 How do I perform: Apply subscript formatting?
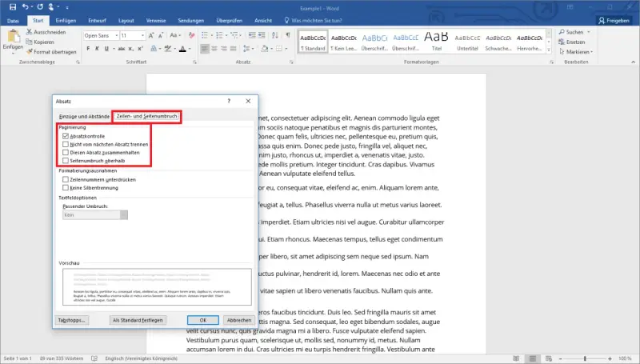[x=131, y=49]
